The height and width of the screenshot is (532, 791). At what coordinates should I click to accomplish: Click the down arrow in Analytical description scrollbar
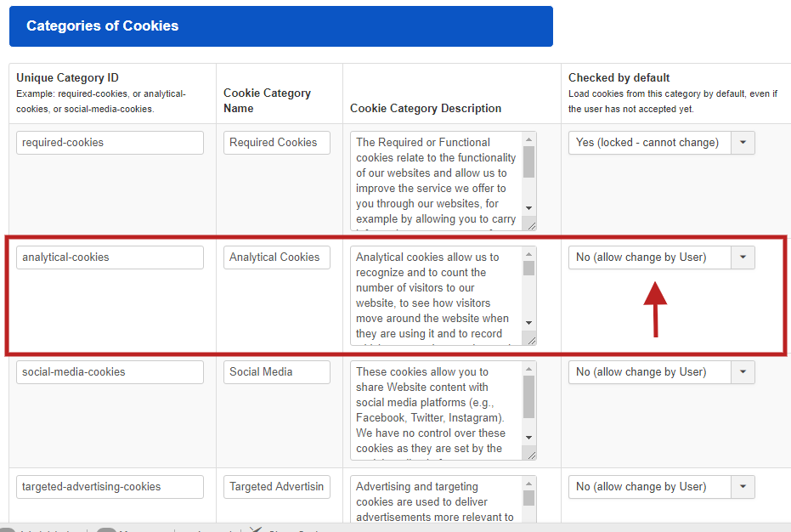pyautogui.click(x=528, y=323)
